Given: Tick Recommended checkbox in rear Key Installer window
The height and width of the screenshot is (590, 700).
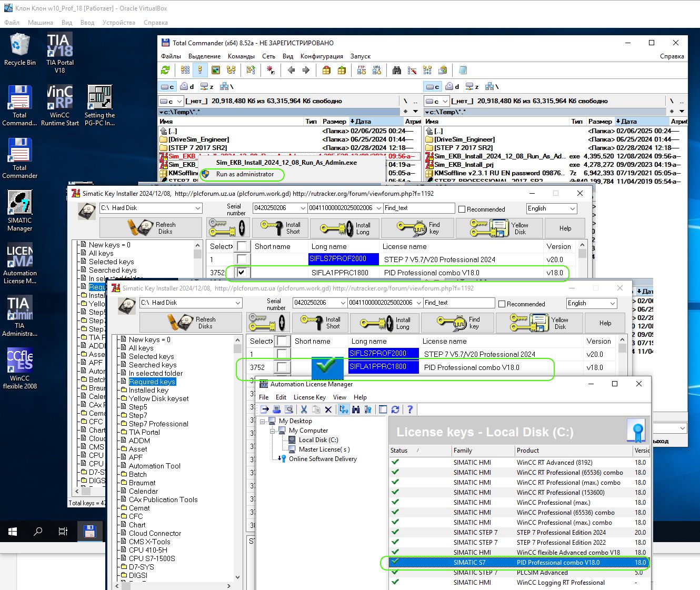Looking at the screenshot, I should [462, 209].
